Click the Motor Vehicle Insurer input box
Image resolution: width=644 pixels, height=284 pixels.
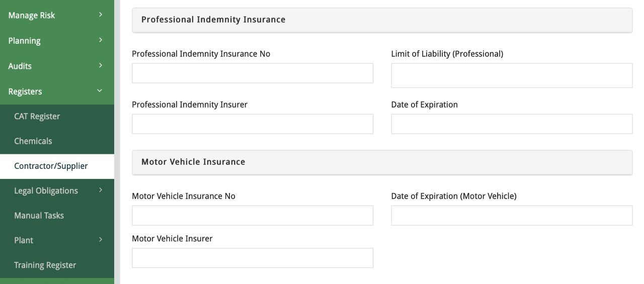tap(253, 258)
